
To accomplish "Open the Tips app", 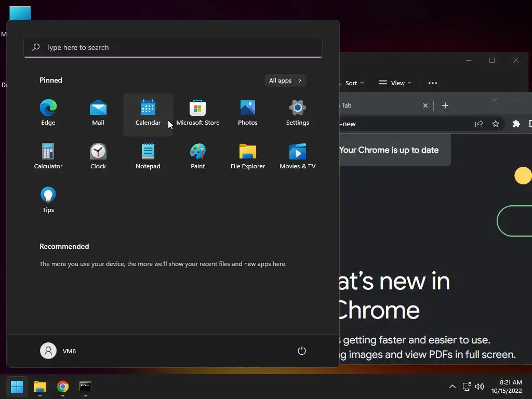I will point(48,200).
